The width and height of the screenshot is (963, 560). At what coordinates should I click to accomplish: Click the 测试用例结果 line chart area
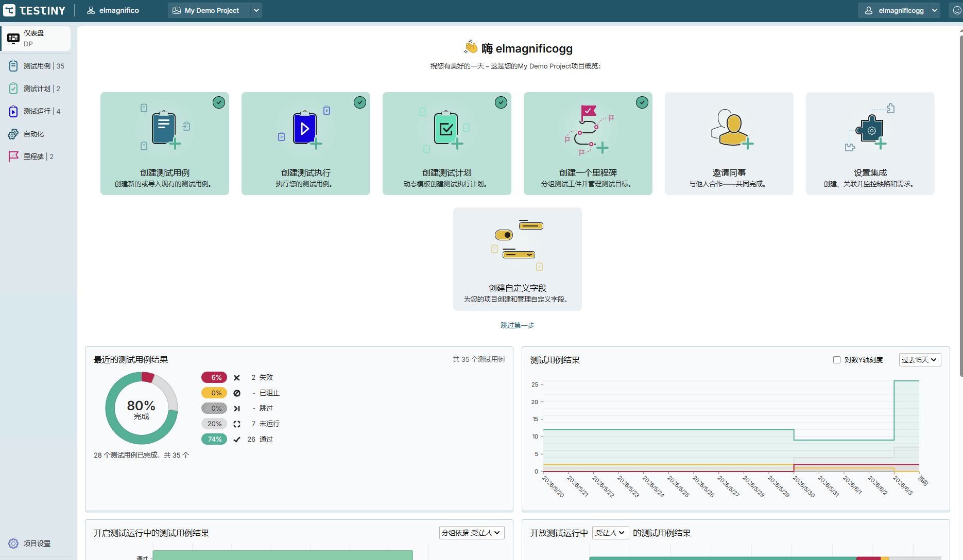tap(731, 426)
